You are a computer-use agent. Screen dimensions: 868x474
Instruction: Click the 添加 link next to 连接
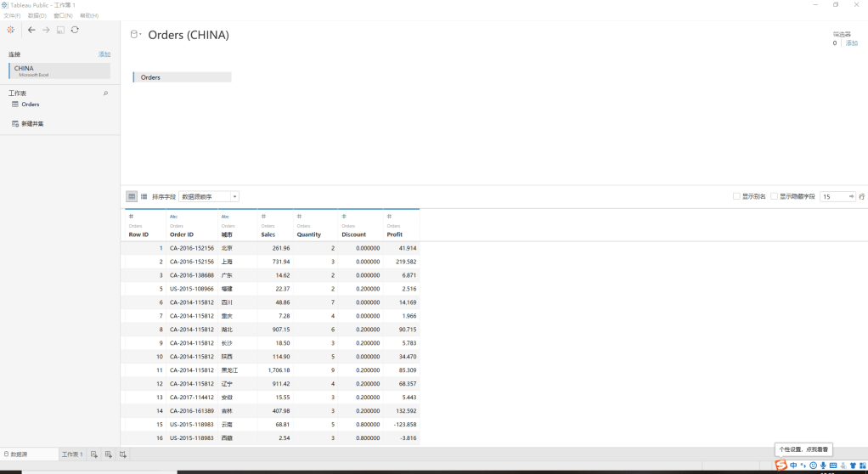[x=104, y=54]
